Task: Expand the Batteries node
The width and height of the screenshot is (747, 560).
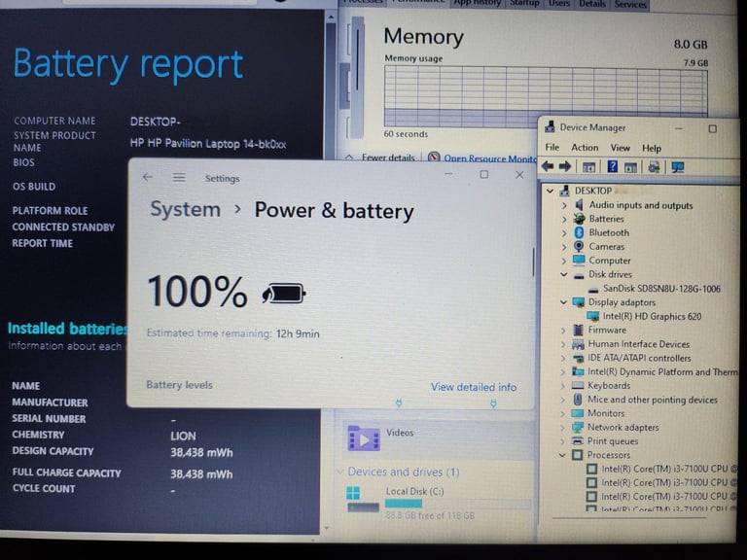Action: pos(564,219)
